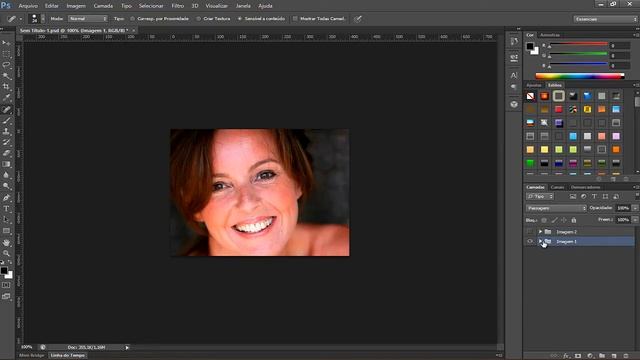Select the Clone Stamp tool
This screenshot has width=640, height=360.
tap(6, 131)
